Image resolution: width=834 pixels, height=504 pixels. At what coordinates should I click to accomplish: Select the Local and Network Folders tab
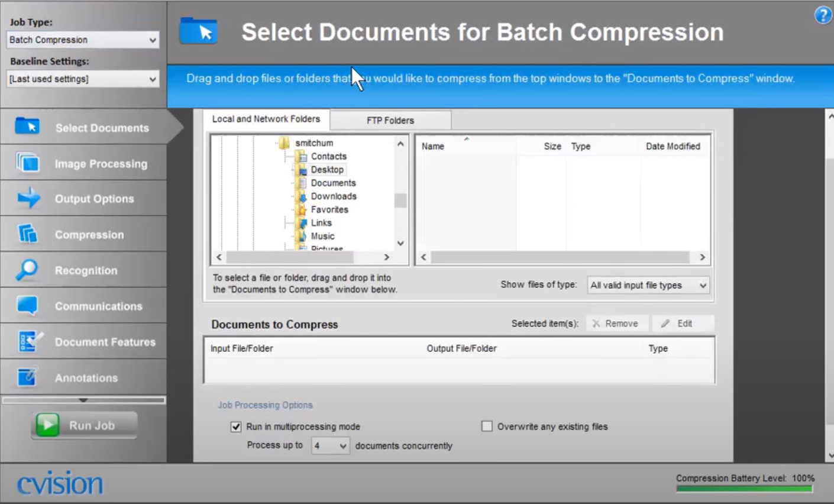click(266, 119)
